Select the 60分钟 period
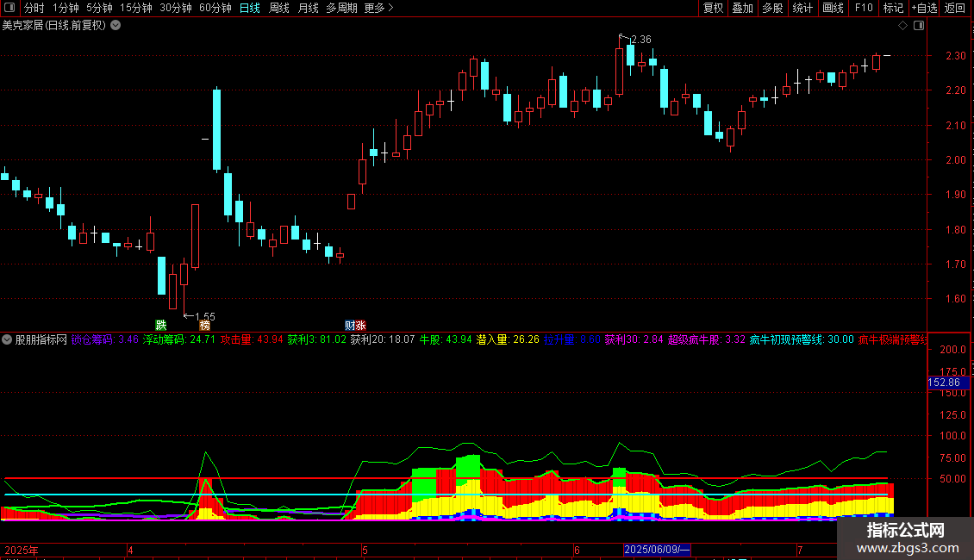The image size is (974, 560). tap(215, 8)
